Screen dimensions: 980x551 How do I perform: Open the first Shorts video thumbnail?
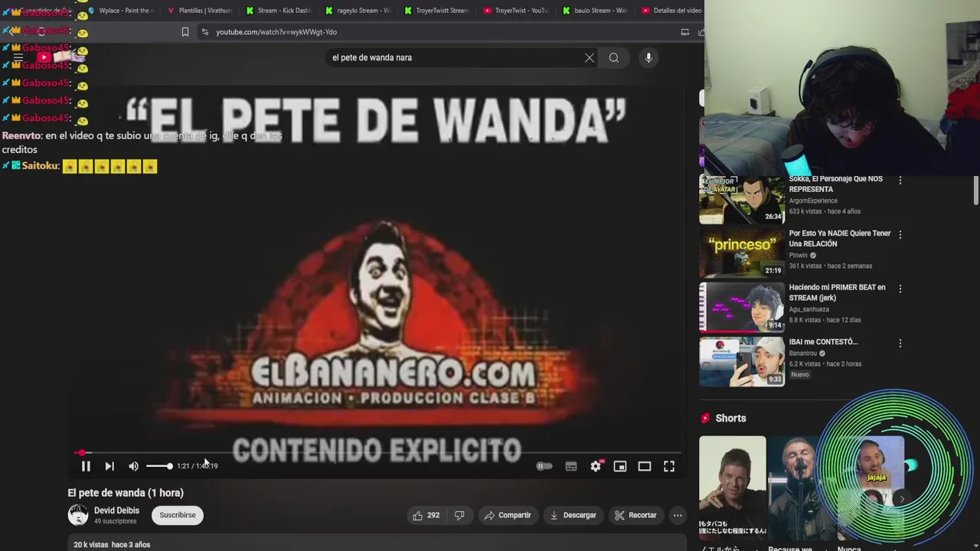click(732, 490)
